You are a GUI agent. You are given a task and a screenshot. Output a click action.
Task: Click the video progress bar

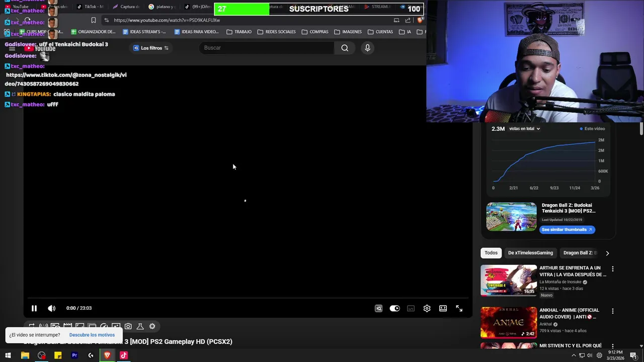click(x=248, y=298)
